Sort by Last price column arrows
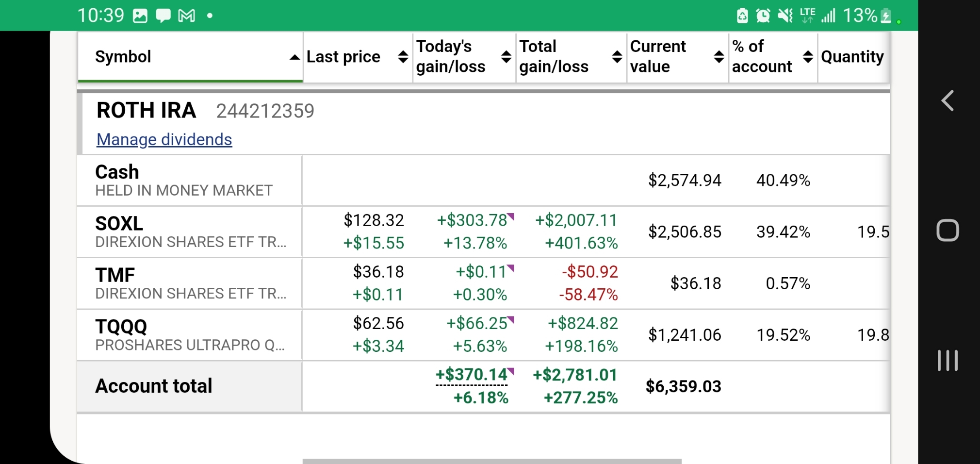The height and width of the screenshot is (464, 980). tap(403, 57)
